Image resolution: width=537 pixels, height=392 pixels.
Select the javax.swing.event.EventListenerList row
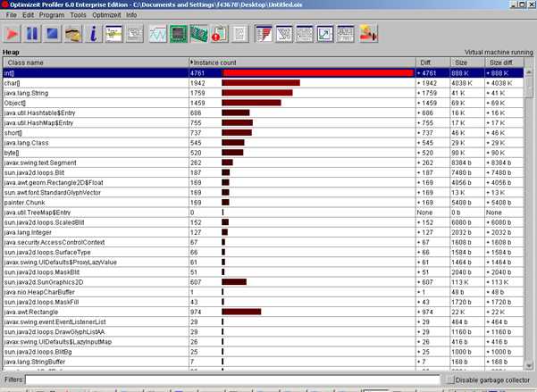pos(264,321)
